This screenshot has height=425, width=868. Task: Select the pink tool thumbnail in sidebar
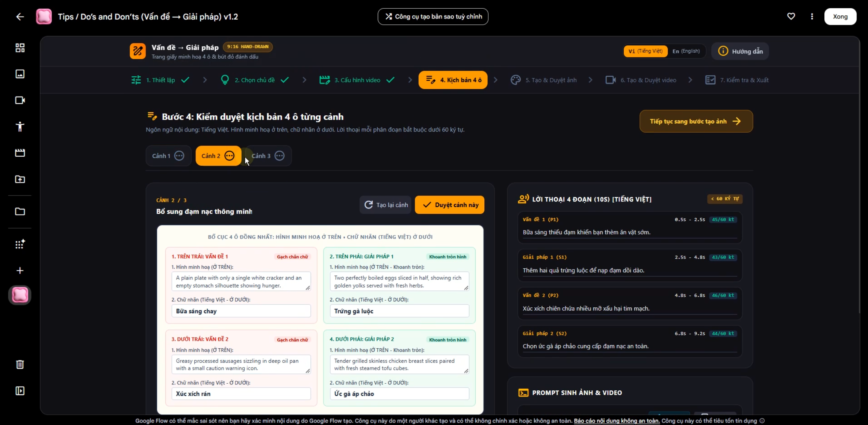point(20,295)
